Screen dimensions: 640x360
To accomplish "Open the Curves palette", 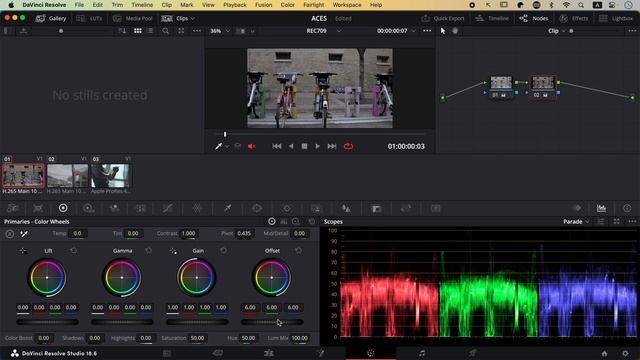I will tap(167, 208).
